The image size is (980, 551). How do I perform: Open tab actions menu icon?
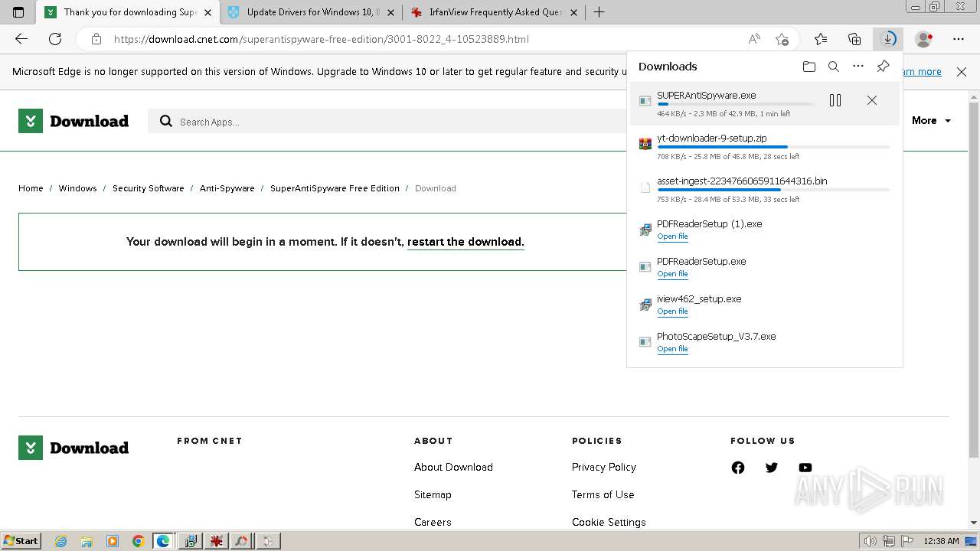click(18, 12)
